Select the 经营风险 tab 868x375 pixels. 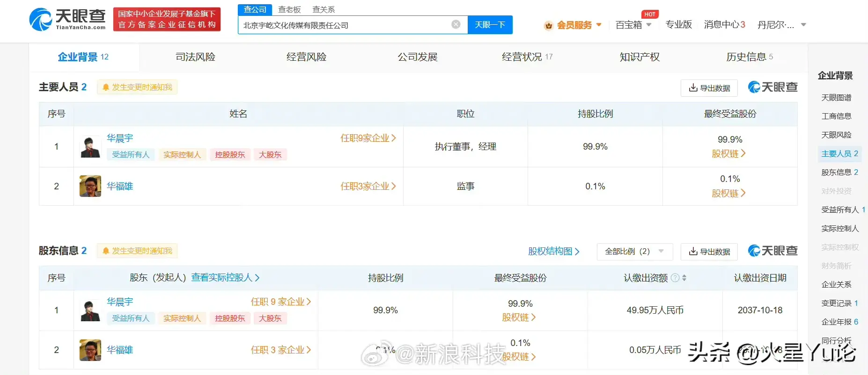click(306, 57)
